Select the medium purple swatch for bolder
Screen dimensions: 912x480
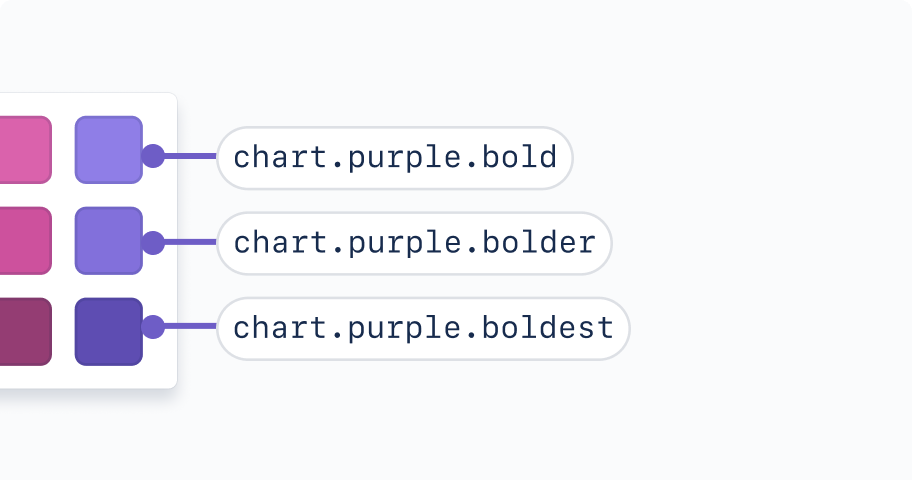coord(109,241)
